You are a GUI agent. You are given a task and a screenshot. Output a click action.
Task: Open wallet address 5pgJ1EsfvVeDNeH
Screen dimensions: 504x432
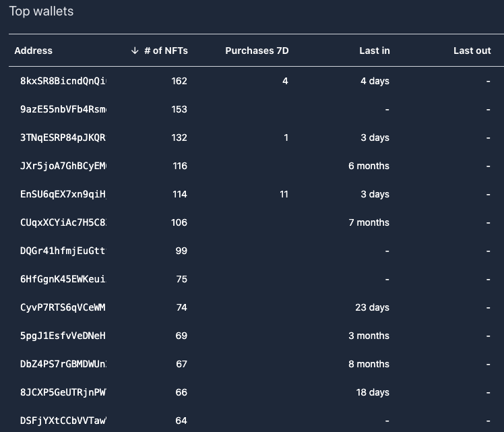(x=63, y=336)
